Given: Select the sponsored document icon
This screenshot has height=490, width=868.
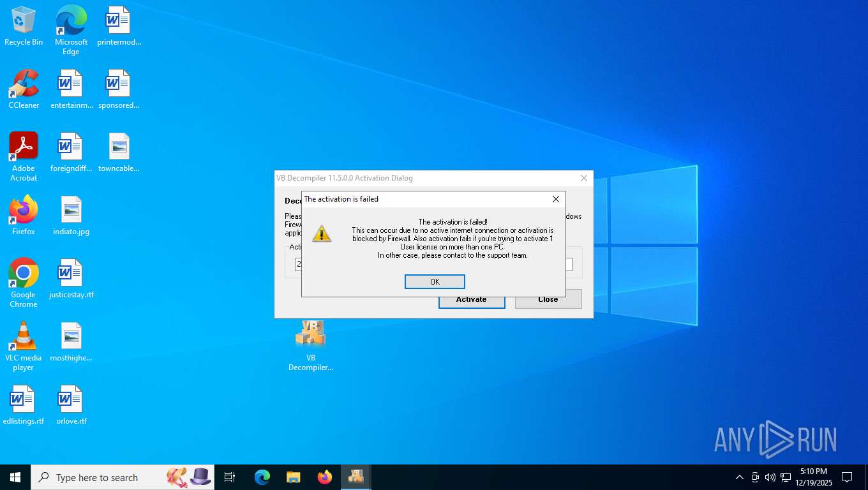Looking at the screenshot, I should [119, 89].
